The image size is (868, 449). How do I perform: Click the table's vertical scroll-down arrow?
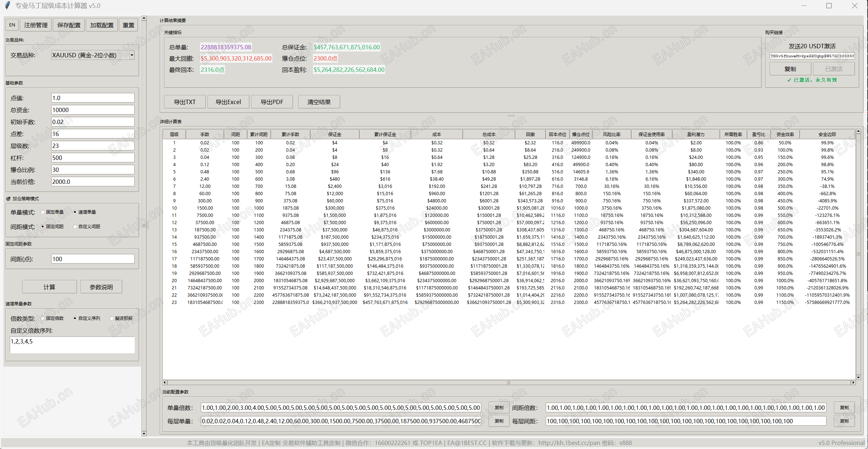(x=858, y=377)
